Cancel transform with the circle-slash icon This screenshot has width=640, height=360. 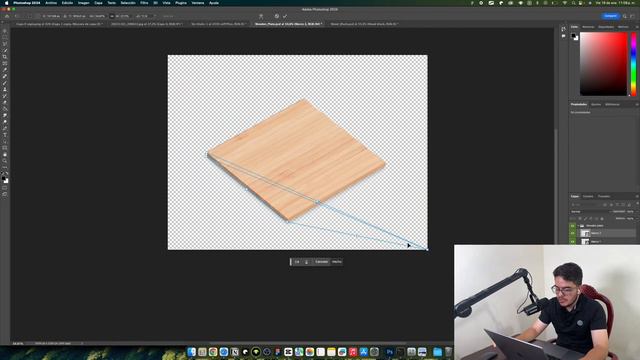tap(277, 16)
